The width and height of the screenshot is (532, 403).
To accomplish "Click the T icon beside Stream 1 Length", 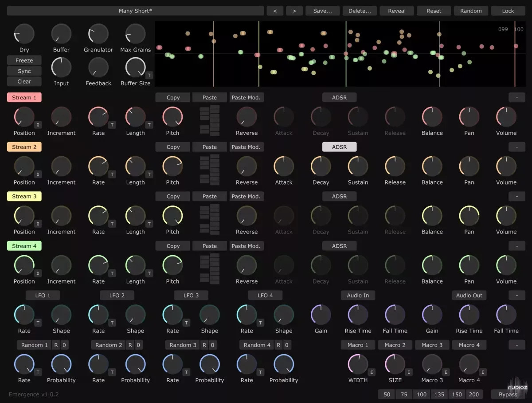I will (x=149, y=125).
